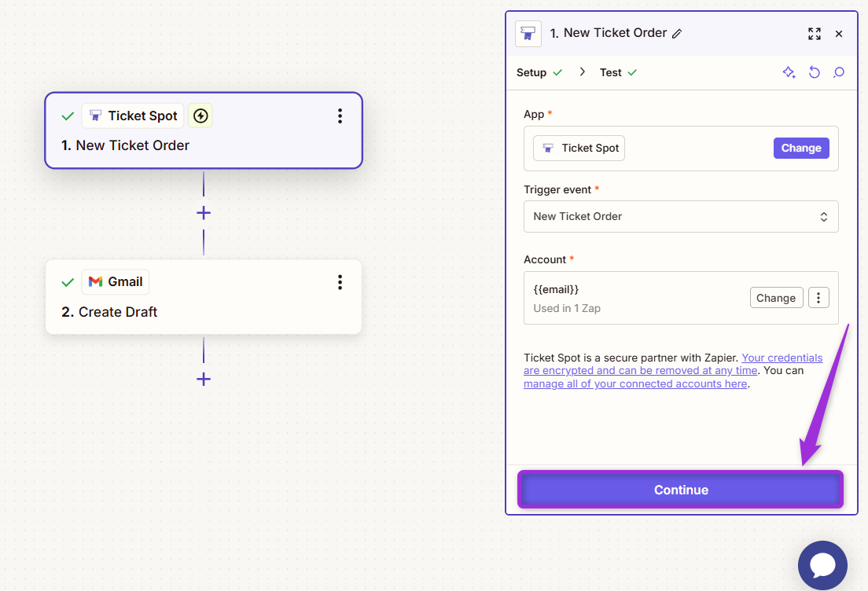Expand the panel to fullscreen
Screen dimensions: 868x591
click(815, 34)
